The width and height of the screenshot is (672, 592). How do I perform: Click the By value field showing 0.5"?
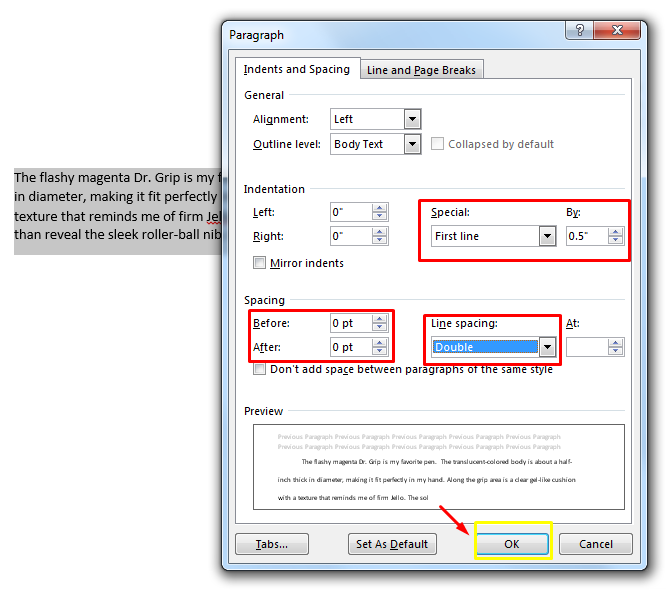587,236
